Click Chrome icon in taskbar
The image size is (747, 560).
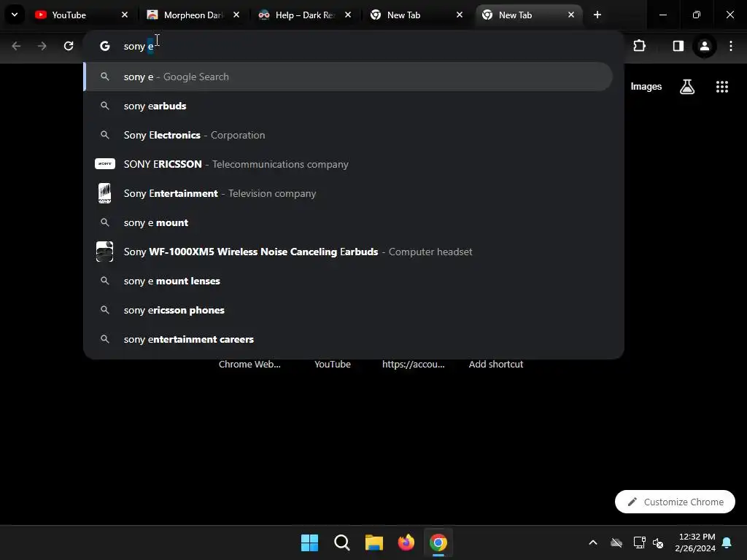tap(438, 542)
